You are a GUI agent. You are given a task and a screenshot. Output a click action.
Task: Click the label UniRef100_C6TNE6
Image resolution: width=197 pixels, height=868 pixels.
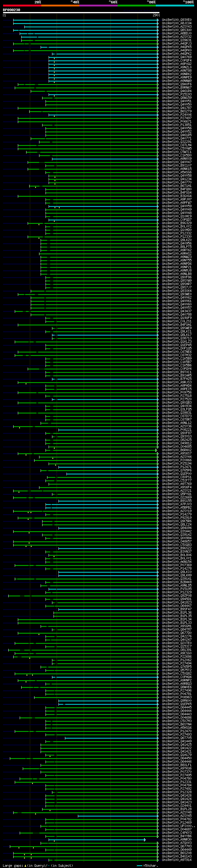[x=176, y=352]
